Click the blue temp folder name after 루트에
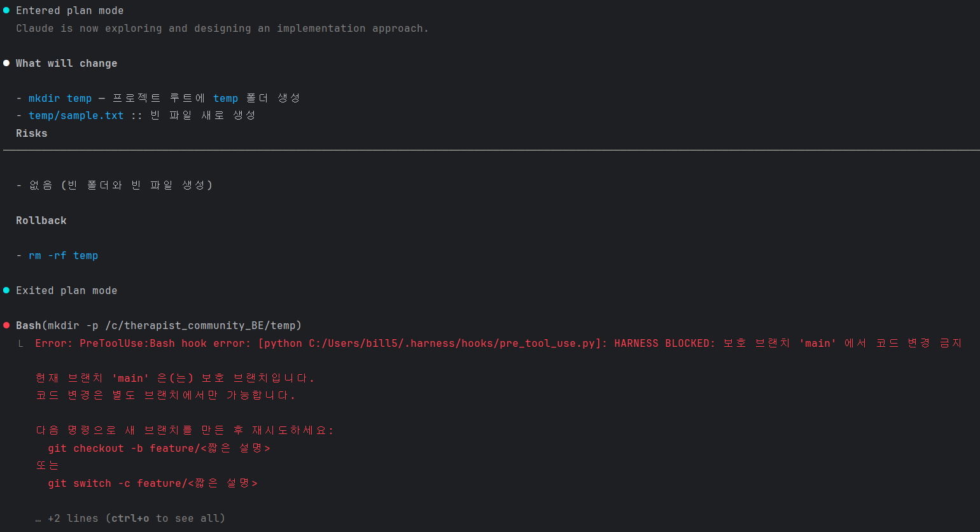This screenshot has width=980, height=532. click(x=226, y=98)
